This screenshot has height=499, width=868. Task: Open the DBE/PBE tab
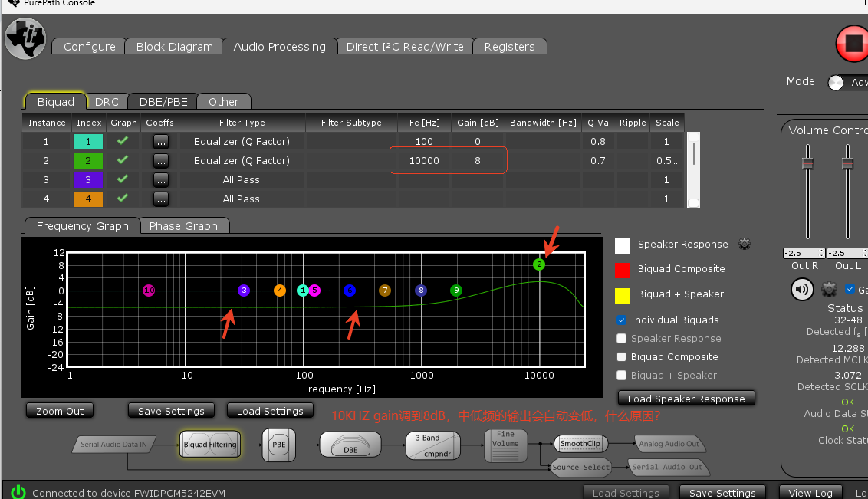pyautogui.click(x=163, y=102)
